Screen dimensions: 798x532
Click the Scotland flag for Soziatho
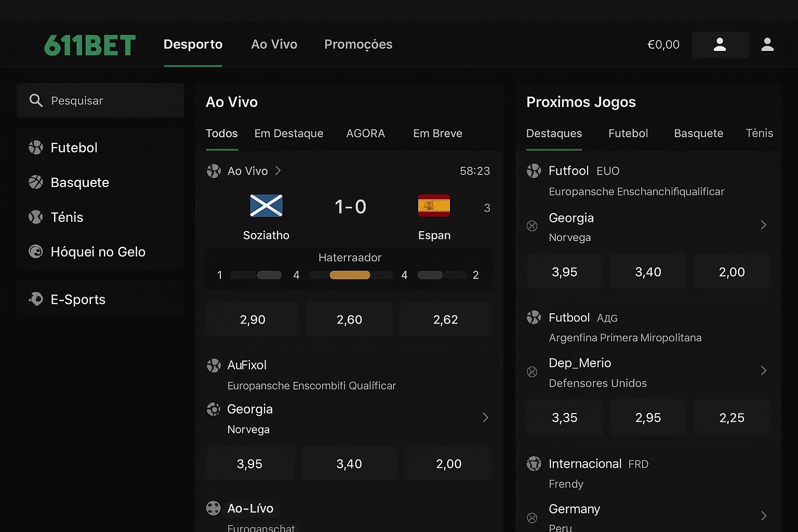click(266, 206)
